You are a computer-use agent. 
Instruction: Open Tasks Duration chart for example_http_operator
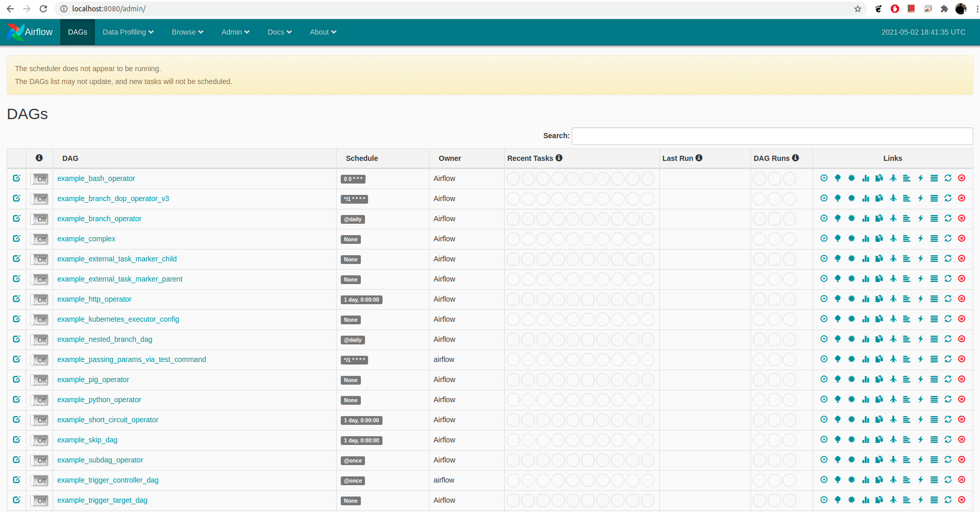pos(866,299)
